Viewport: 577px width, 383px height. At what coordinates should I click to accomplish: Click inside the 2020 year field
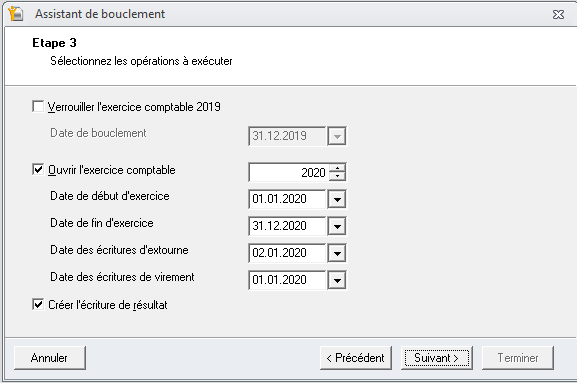pyautogui.click(x=289, y=172)
